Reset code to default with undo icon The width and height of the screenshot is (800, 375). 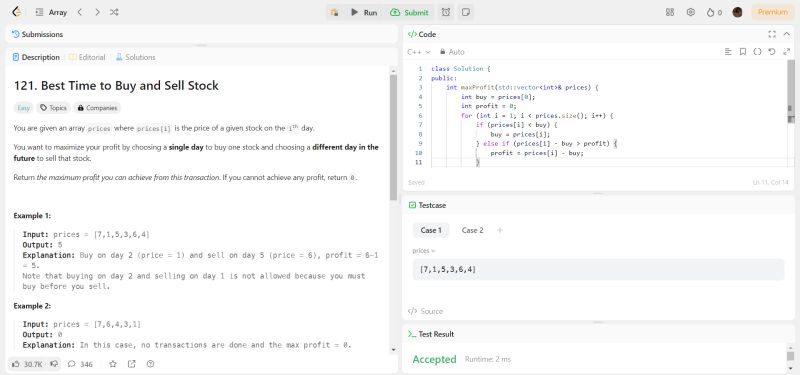click(772, 52)
